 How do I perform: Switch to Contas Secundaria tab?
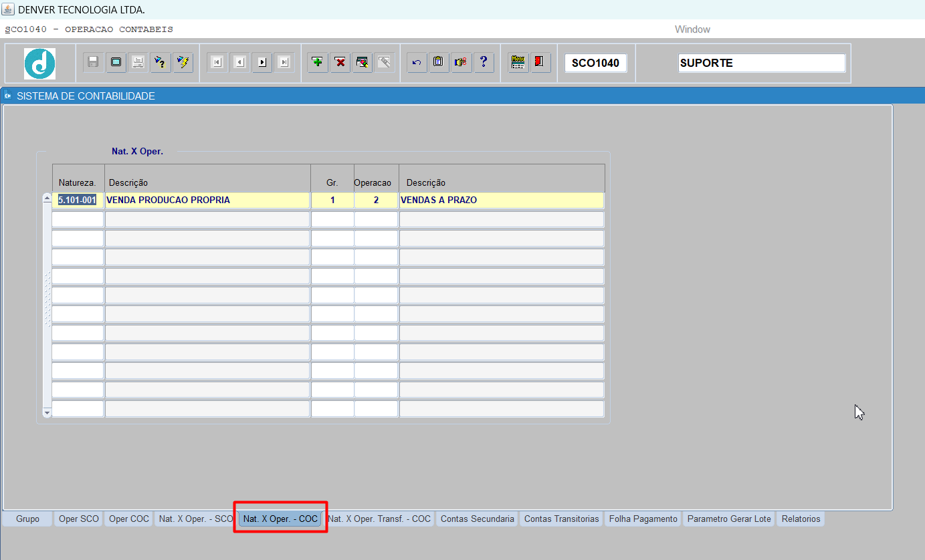[x=478, y=519]
